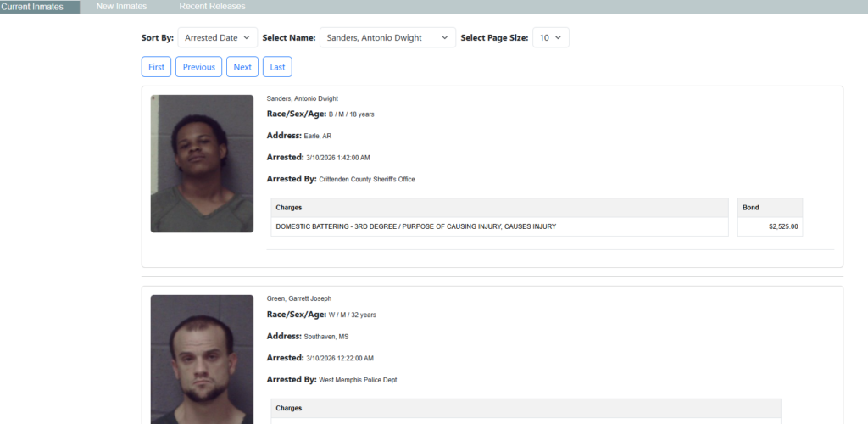This screenshot has width=868, height=424.
Task: Click Crittenden County Sheriff's Office text
Action: [x=366, y=180]
